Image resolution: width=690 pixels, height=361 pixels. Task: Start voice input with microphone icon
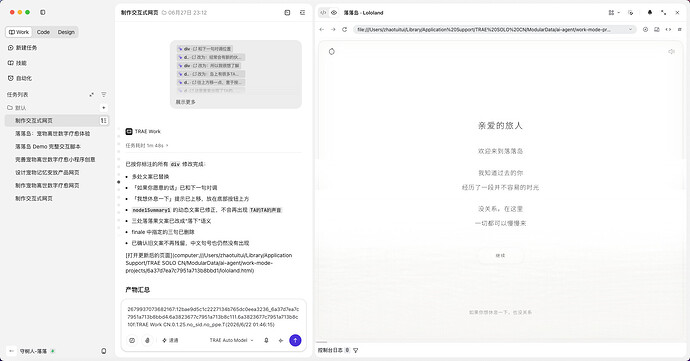pyautogui.click(x=266, y=340)
